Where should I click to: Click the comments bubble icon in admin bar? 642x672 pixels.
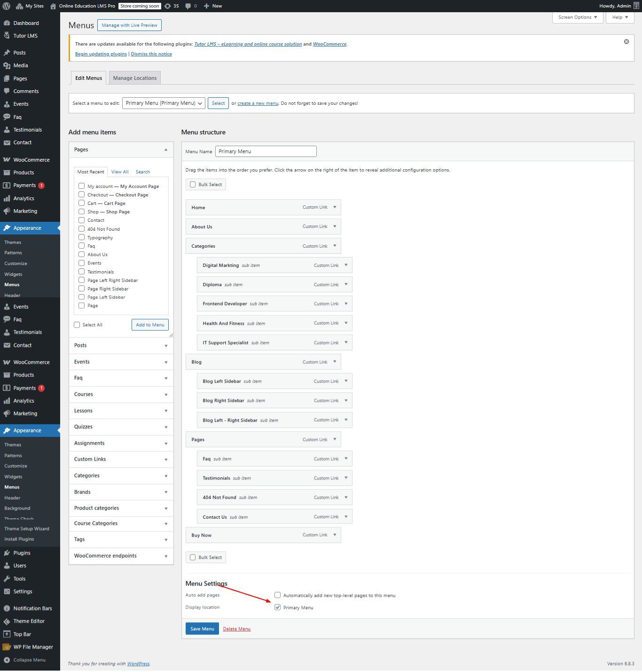click(x=188, y=6)
